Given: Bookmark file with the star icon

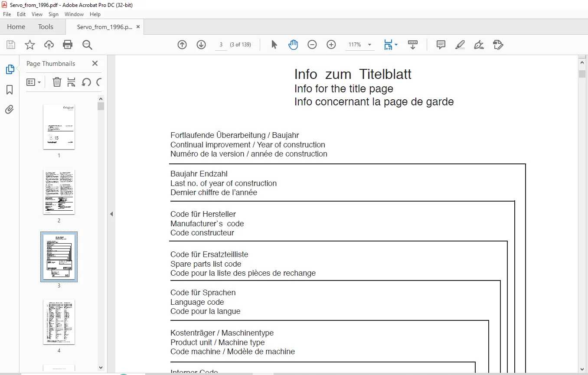Looking at the screenshot, I should tap(29, 45).
